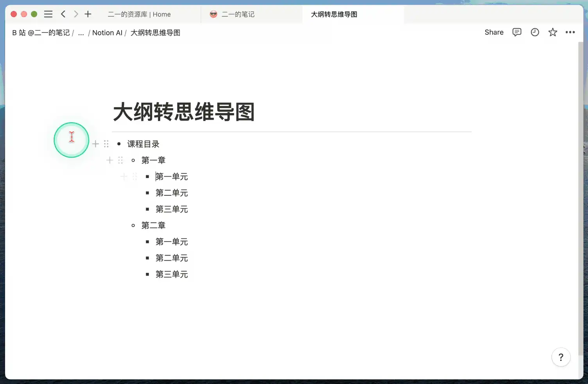The width and height of the screenshot is (588, 384).
Task: Click drag handle next to 第一章
Action: tap(120, 160)
